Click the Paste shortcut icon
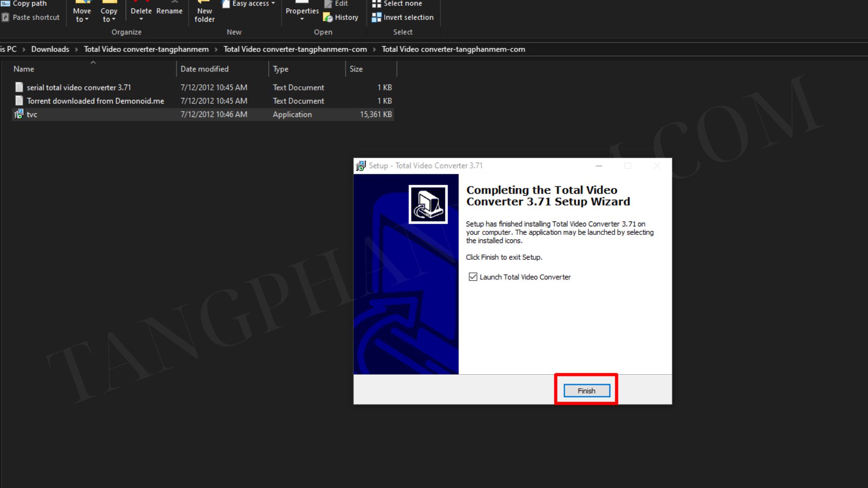 pyautogui.click(x=5, y=18)
